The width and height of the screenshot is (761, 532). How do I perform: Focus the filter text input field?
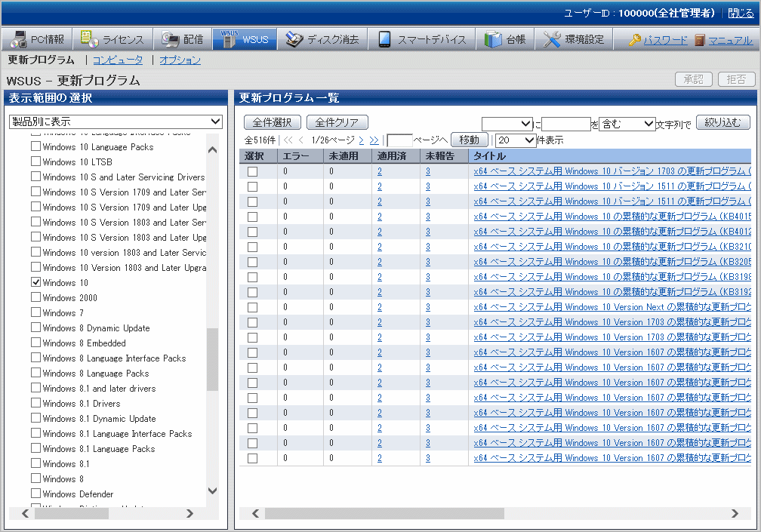point(566,125)
